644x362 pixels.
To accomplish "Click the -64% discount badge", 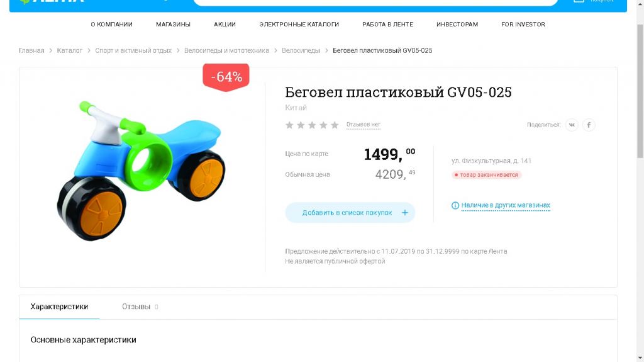I will click(226, 77).
